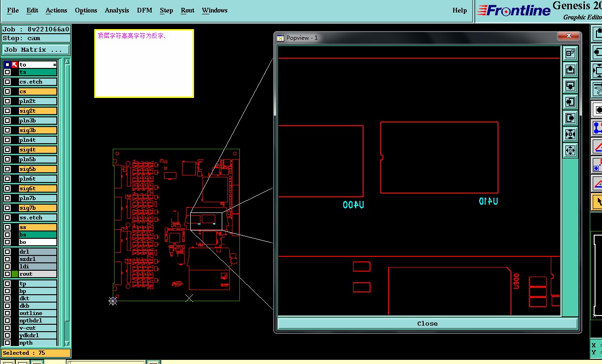
Task: Open the Help menu
Action: (460, 10)
